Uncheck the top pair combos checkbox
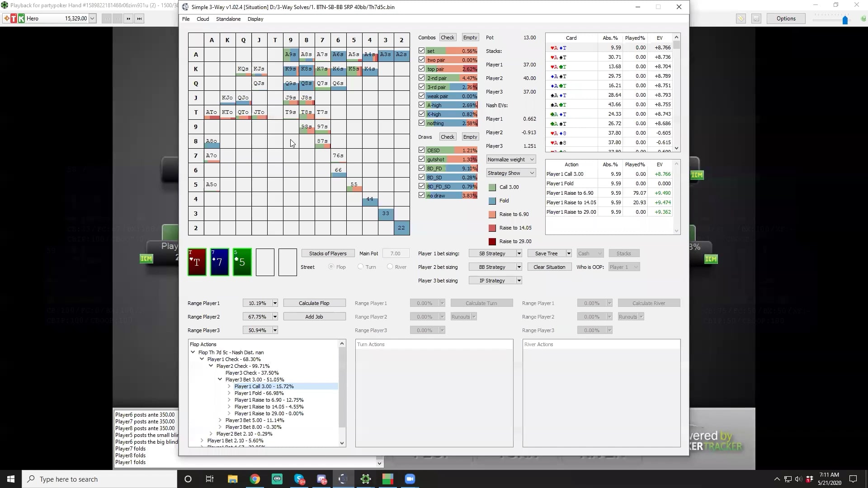 pos(422,69)
